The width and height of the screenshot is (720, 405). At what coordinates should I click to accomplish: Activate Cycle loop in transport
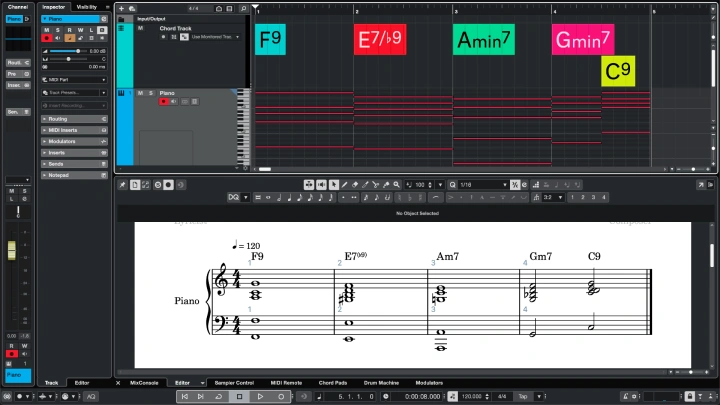point(219,396)
